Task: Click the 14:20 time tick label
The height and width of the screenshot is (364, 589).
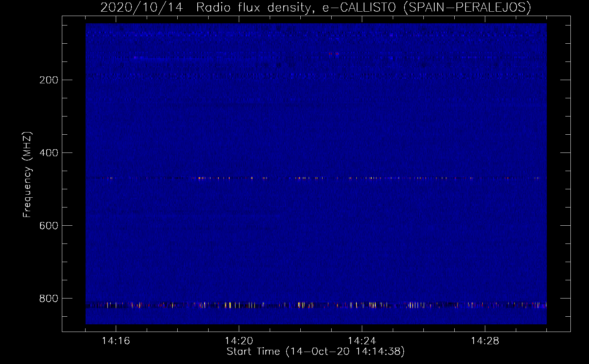Action: tap(239, 341)
